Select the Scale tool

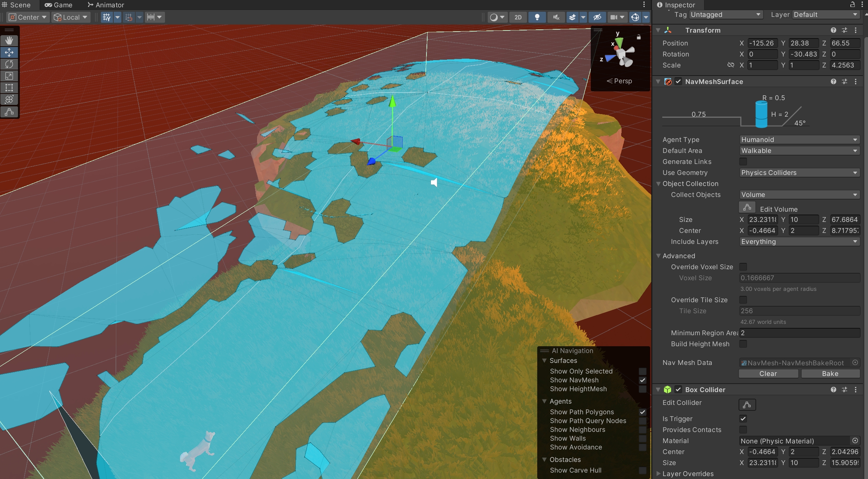(9, 76)
